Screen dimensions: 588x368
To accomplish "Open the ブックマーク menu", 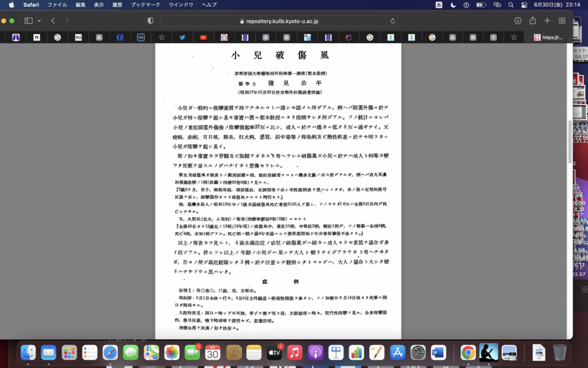I will (x=144, y=5).
